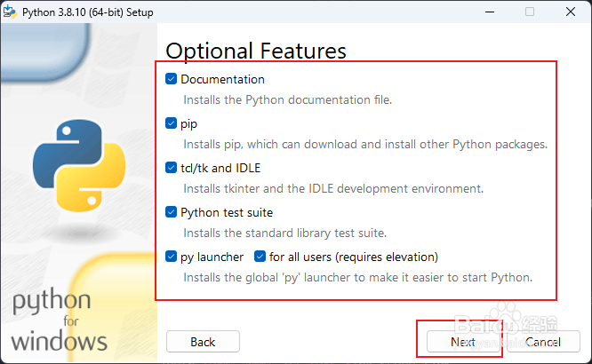Toggle the py launcher checkbox
Viewport: 592px width, 364px height.
tap(172, 257)
